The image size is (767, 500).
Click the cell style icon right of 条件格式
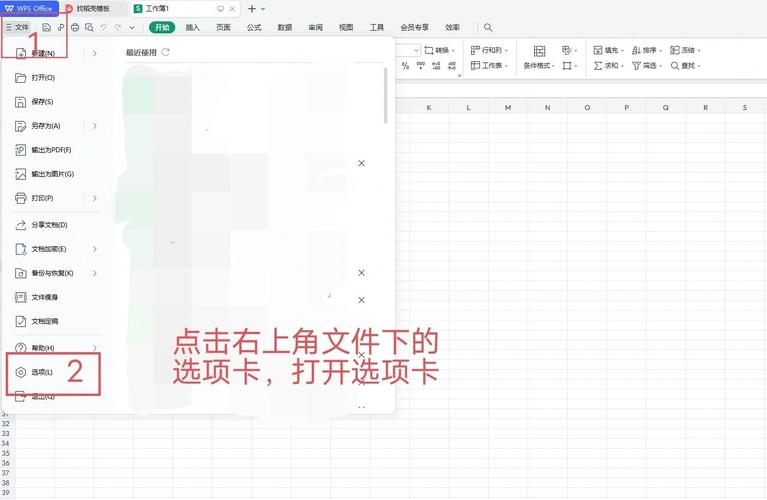569,50
